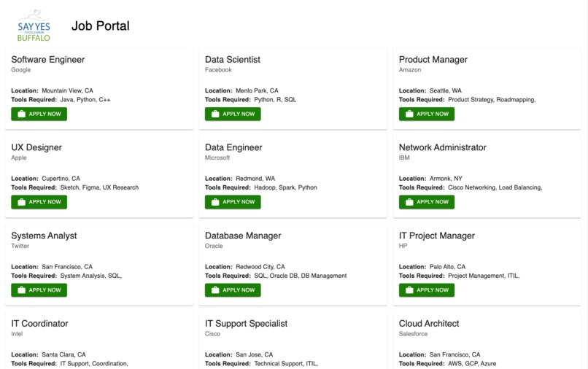
Task: Apply now for Software Engineer at Google
Action: (x=39, y=114)
